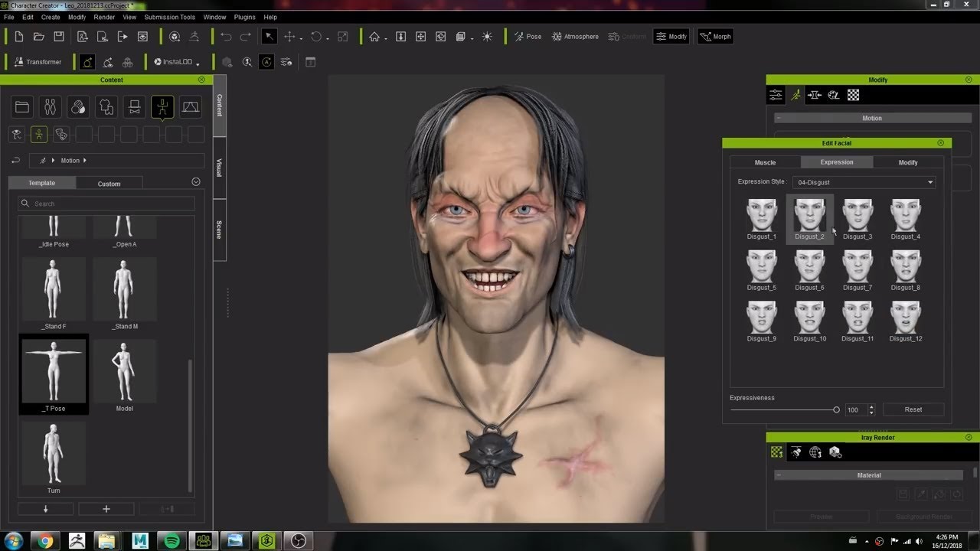Image resolution: width=980 pixels, height=551 pixels.
Task: Open the Transformer tool
Action: pyautogui.click(x=38, y=62)
